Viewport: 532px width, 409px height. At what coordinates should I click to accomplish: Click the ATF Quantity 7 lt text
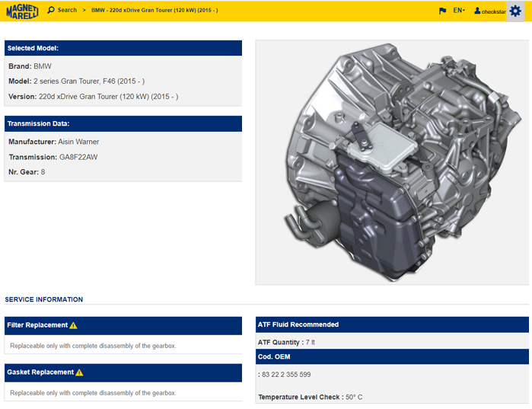286,342
